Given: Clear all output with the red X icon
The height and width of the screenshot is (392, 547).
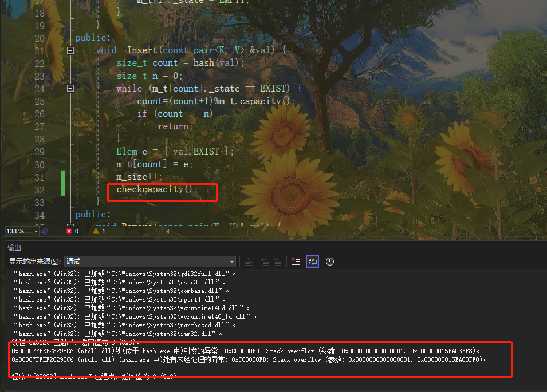Looking at the screenshot, I should (296, 262).
